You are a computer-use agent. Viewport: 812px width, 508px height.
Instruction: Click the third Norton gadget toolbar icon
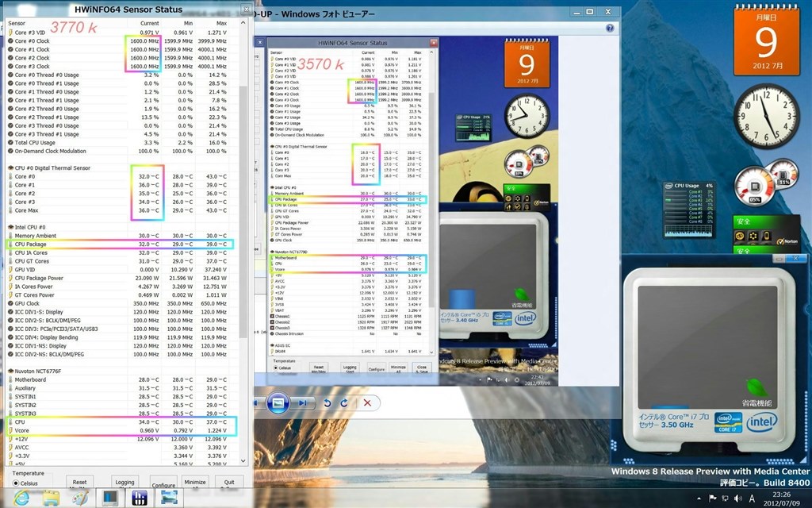[767, 237]
